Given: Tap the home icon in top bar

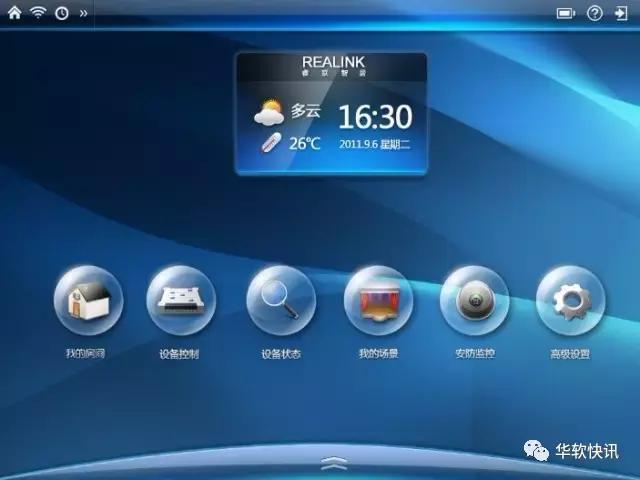Looking at the screenshot, I should [15, 12].
